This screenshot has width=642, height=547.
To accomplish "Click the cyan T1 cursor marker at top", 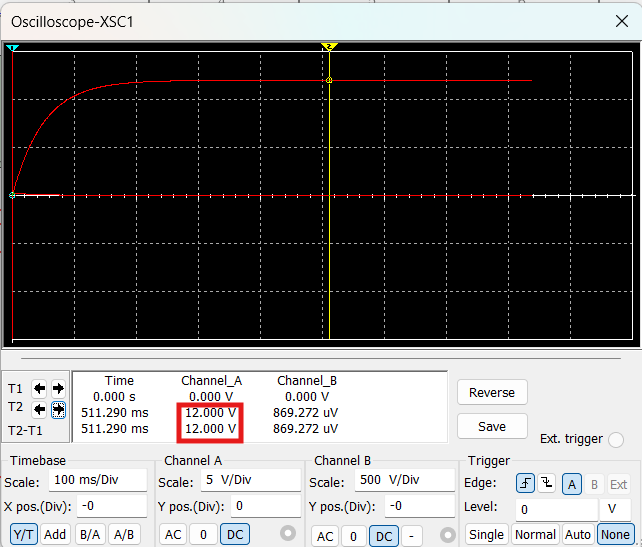I will pos(12,48).
